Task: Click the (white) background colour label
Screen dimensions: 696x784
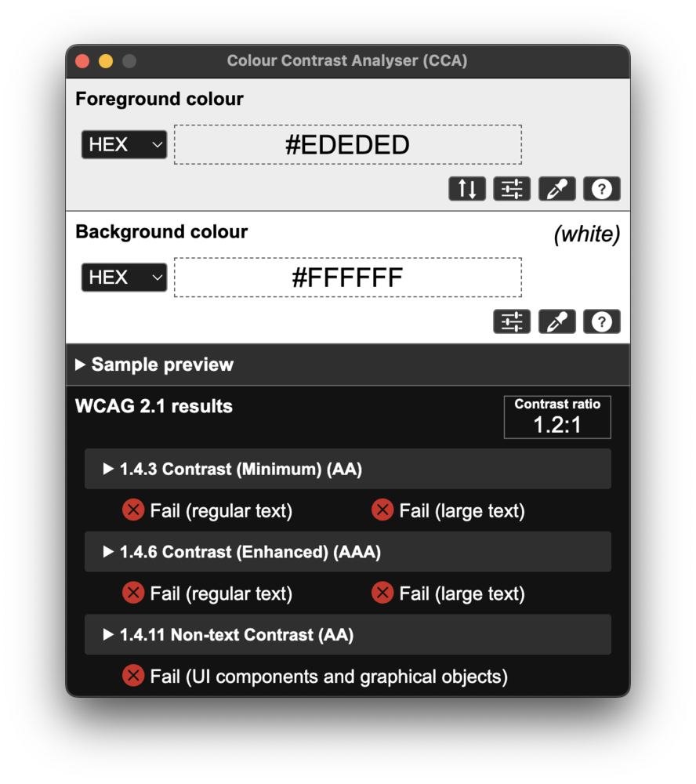Action: [x=585, y=234]
